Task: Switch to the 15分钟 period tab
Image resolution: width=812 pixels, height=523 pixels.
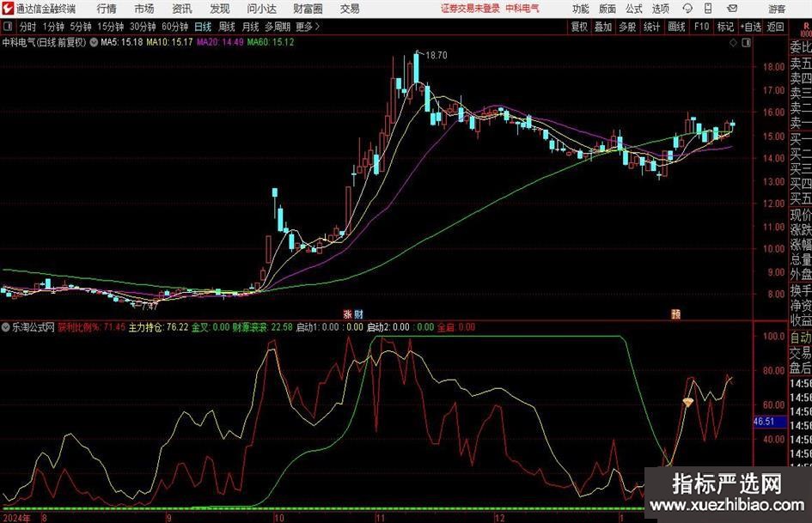Action: click(110, 27)
